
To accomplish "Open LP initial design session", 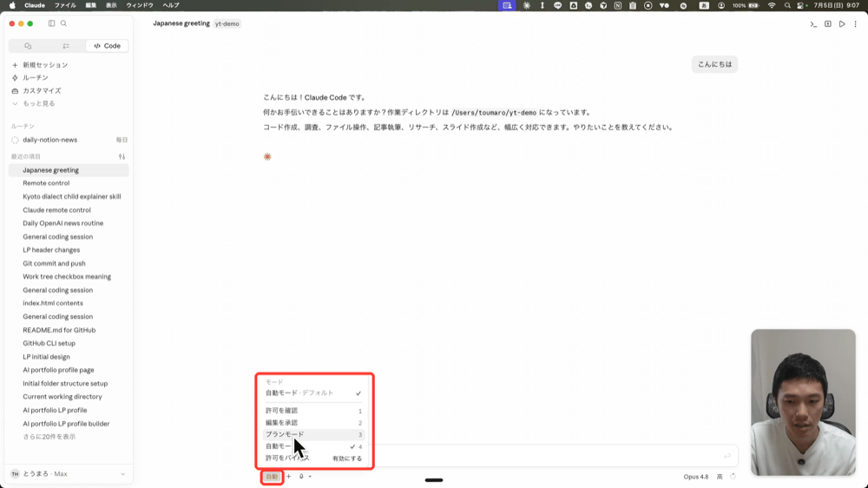I will pos(69,357).
